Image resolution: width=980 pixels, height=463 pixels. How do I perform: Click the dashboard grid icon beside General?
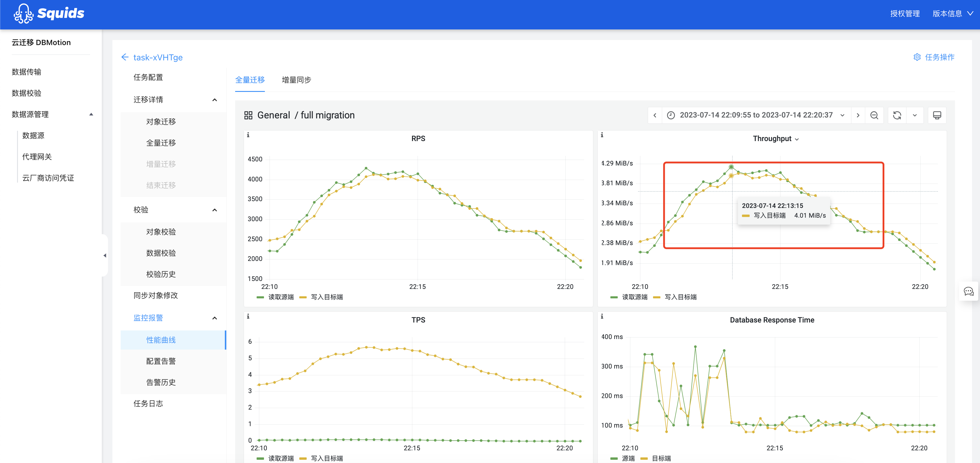pos(248,115)
